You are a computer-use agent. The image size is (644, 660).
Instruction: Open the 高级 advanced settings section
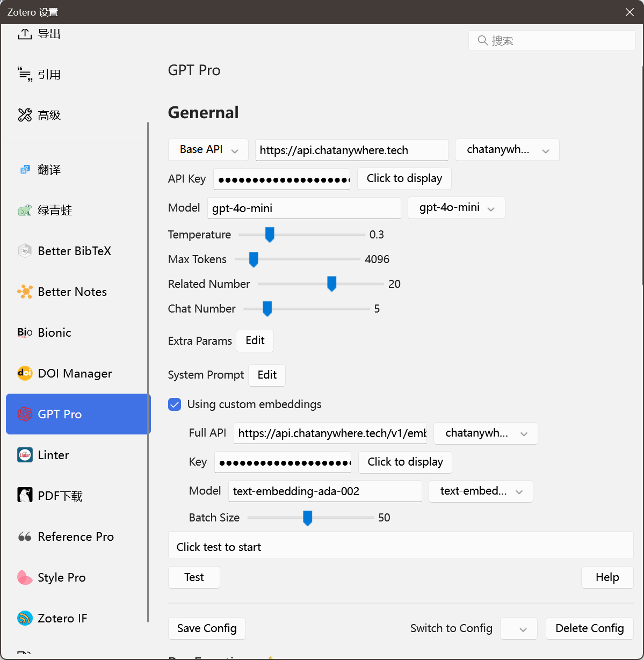click(x=49, y=115)
